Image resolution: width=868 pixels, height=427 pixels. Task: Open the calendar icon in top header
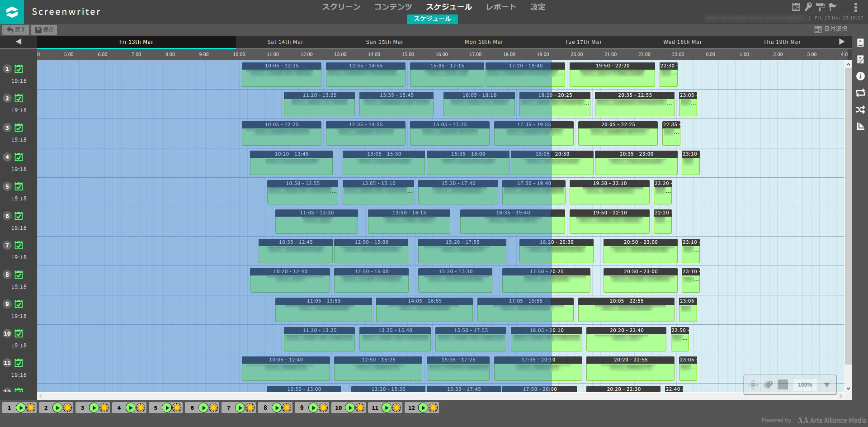[796, 7]
